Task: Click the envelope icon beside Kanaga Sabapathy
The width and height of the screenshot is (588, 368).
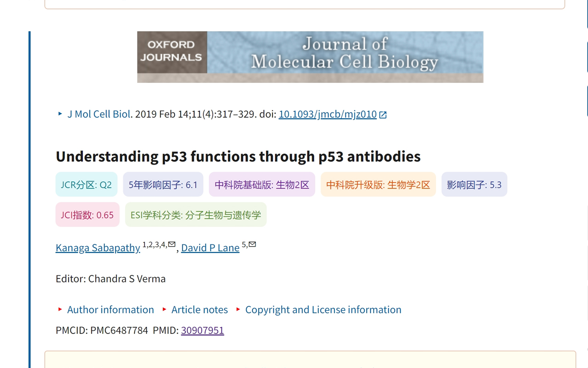Action: [x=171, y=244]
